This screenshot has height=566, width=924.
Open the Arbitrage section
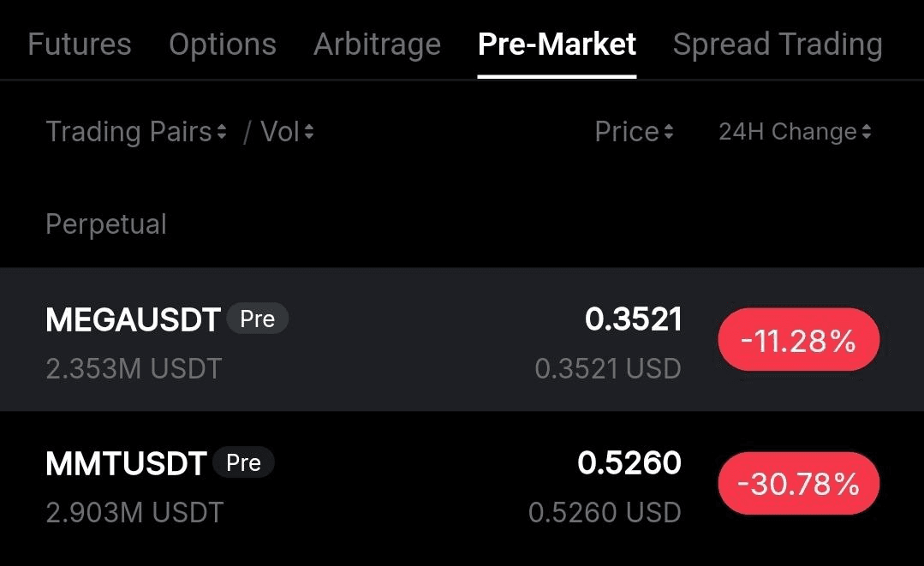377,43
